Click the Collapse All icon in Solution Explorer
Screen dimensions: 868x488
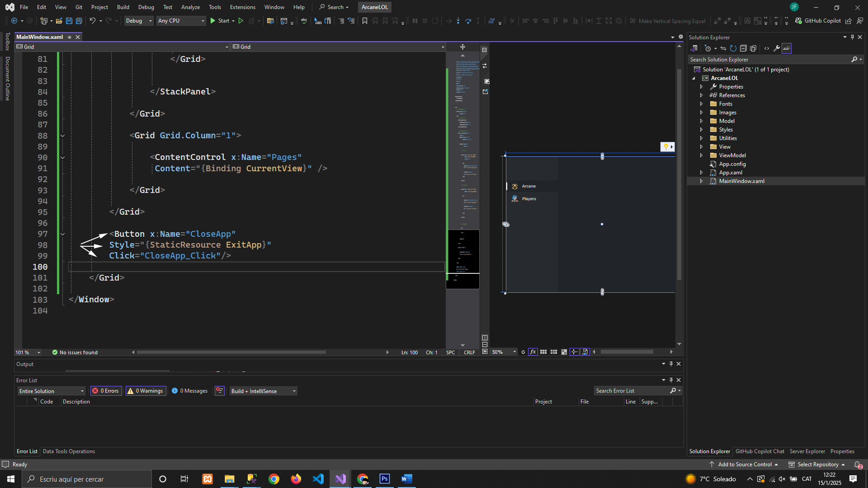(x=743, y=48)
